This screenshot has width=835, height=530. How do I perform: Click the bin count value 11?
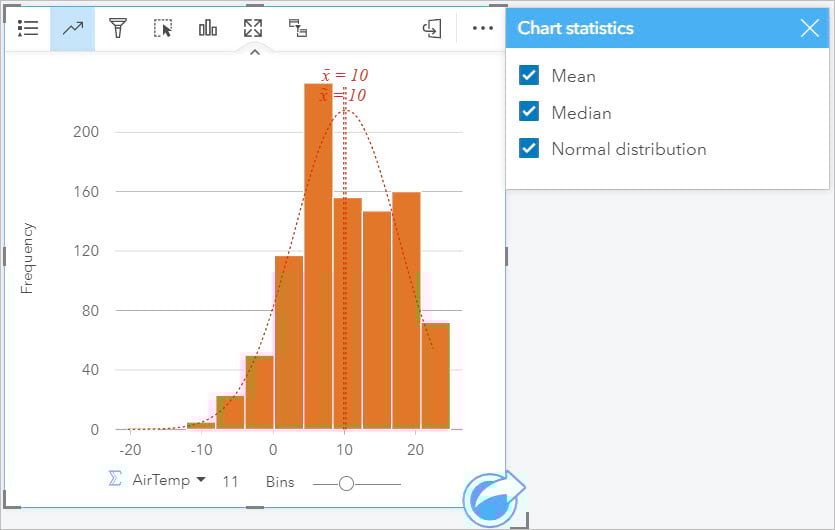coord(230,482)
